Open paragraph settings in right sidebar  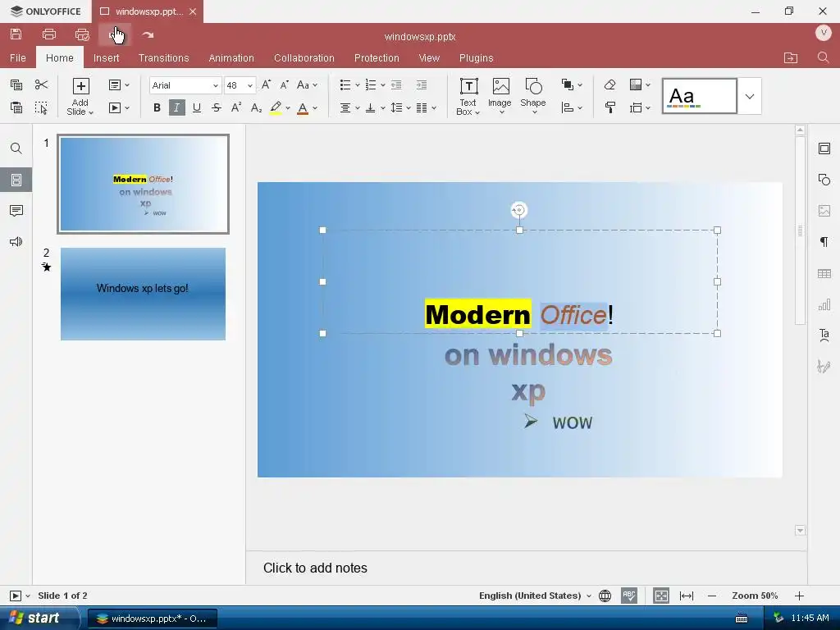point(824,242)
